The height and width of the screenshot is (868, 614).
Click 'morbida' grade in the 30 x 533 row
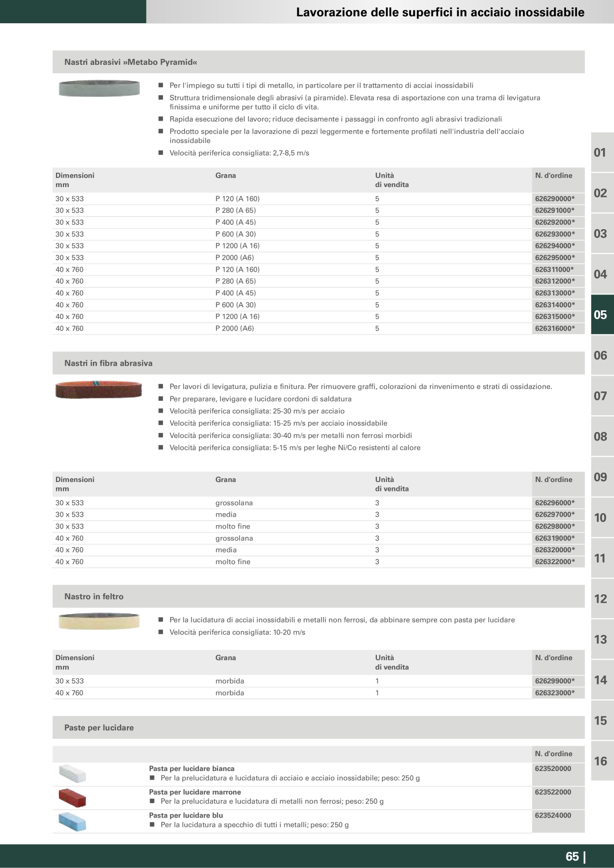[x=230, y=681]
